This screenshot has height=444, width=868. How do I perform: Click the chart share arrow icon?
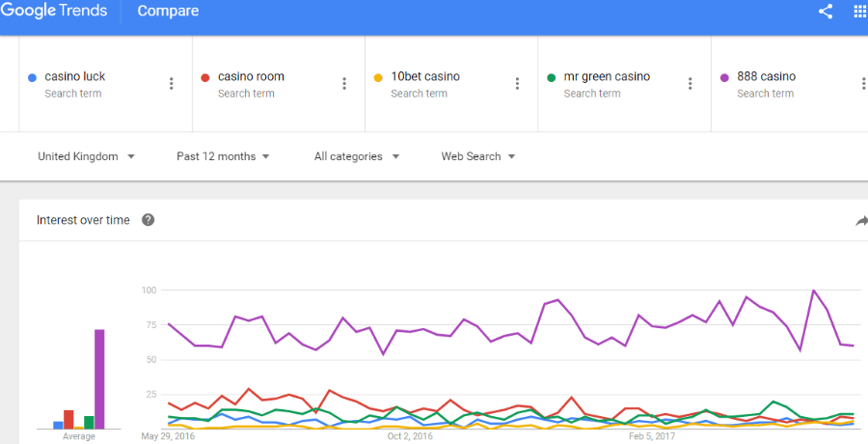tap(862, 222)
